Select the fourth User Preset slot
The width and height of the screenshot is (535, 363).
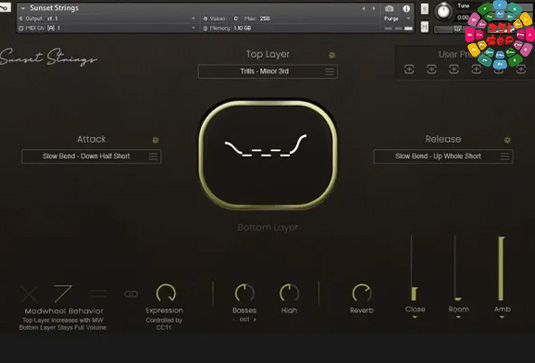pyautogui.click(x=476, y=69)
